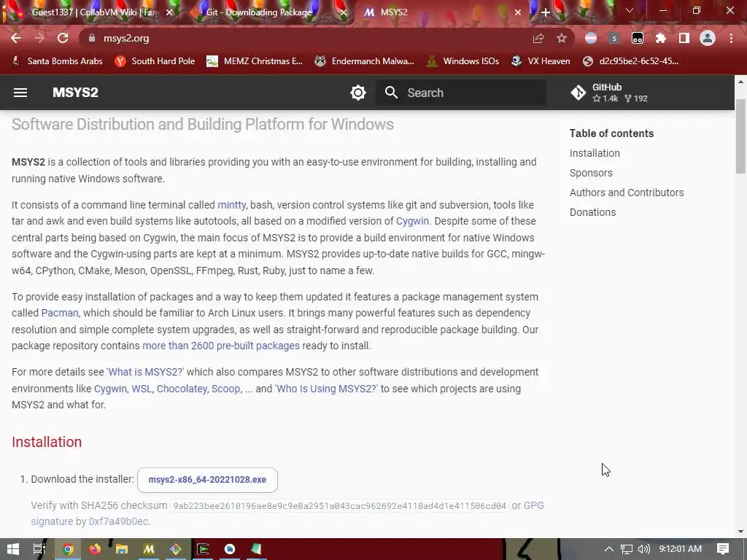Image resolution: width=747 pixels, height=560 pixels.
Task: Open MEMZ Christmas bookmark
Action: (255, 61)
